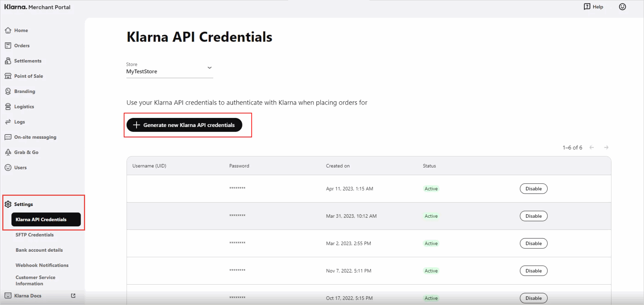This screenshot has width=644, height=305.
Task: Go to next page of credentials
Action: point(606,147)
